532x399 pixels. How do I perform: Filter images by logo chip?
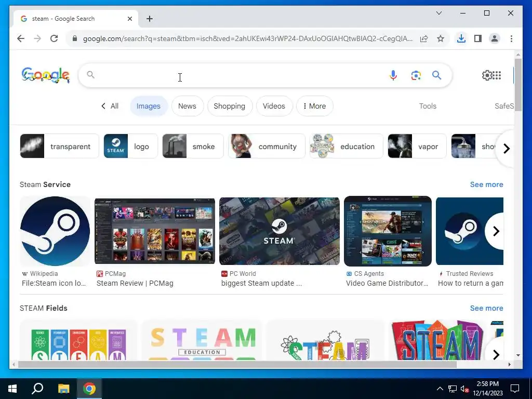pos(130,146)
